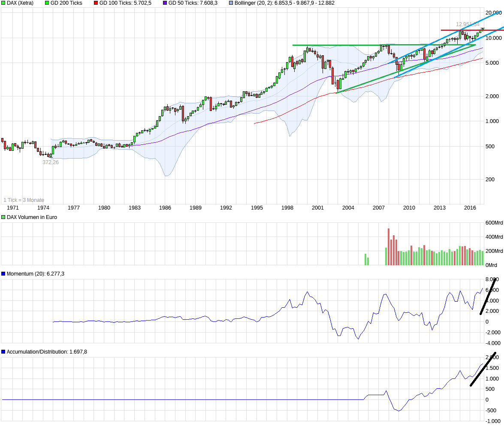504x426 pixels.
Task: Click the isolated green volume bars near 2006
Action: pos(367,260)
